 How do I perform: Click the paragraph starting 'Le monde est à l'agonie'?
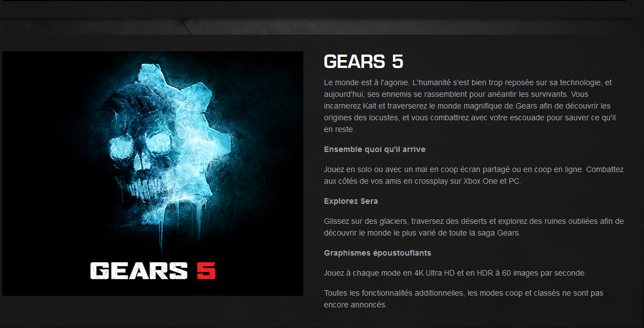pos(470,106)
